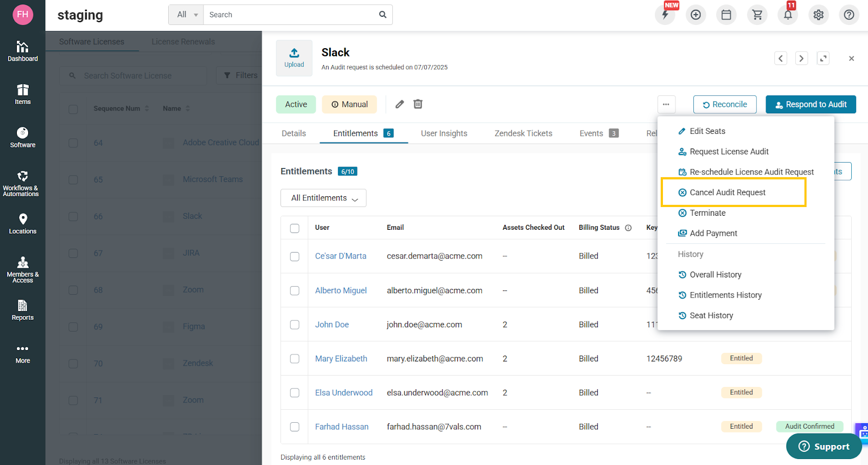Screen dimensions: 868x465
Task: Open Locations in the sidebar
Action: point(23,224)
